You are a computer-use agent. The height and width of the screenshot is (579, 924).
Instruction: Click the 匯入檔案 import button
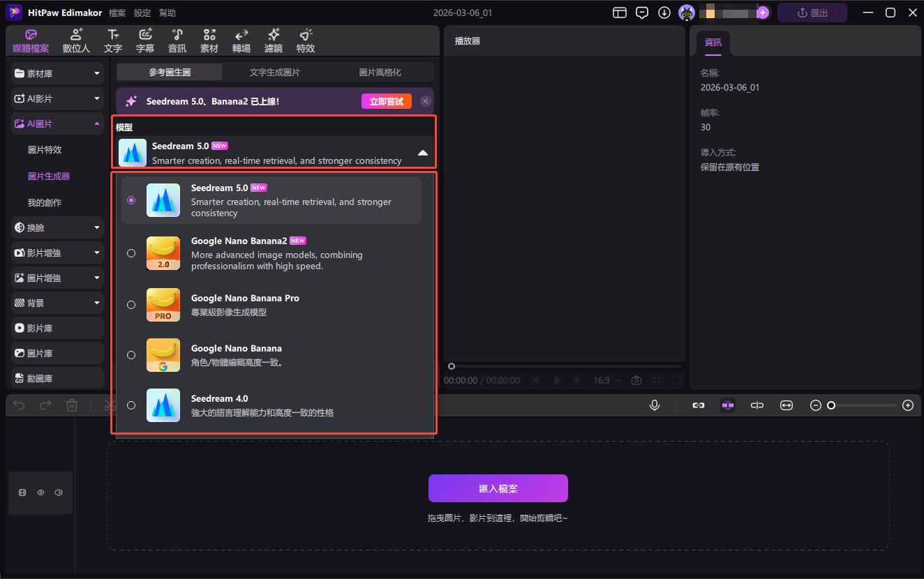[498, 489]
